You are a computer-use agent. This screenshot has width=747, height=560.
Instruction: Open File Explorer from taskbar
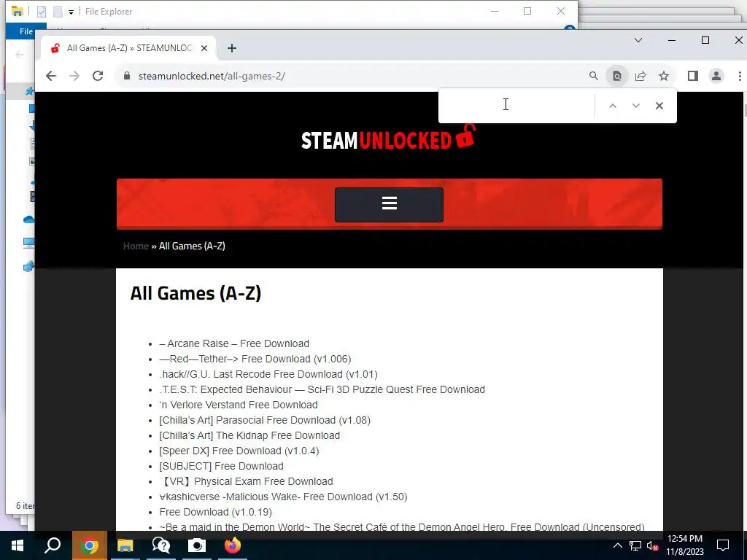(x=125, y=545)
